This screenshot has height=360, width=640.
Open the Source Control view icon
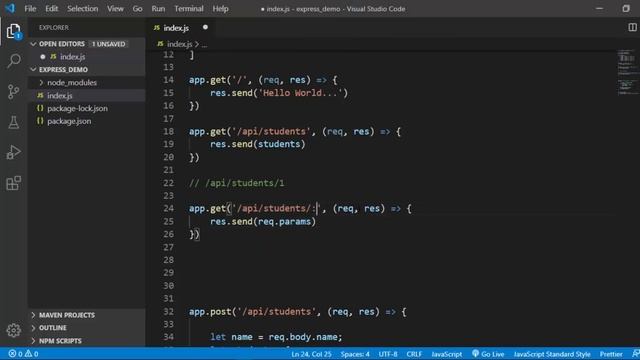[13, 91]
